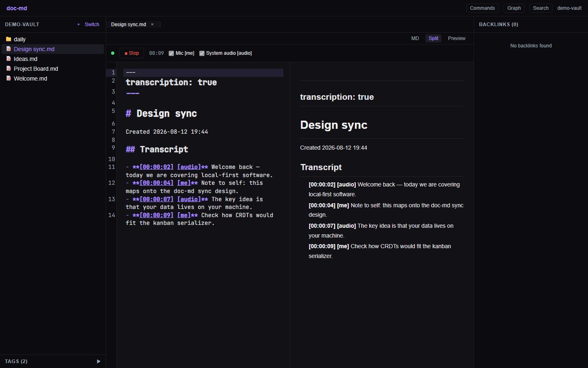Open Ideas.md in the sidebar

click(53, 59)
